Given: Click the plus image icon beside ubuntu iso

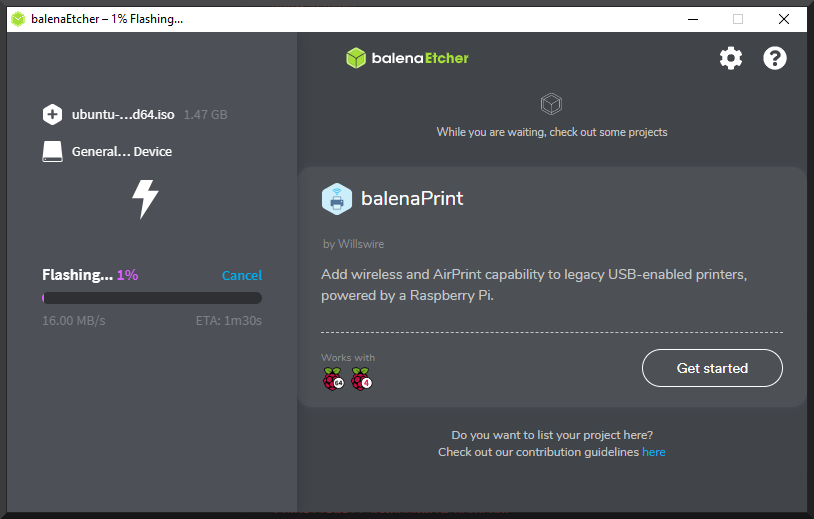Looking at the screenshot, I should pyautogui.click(x=52, y=115).
